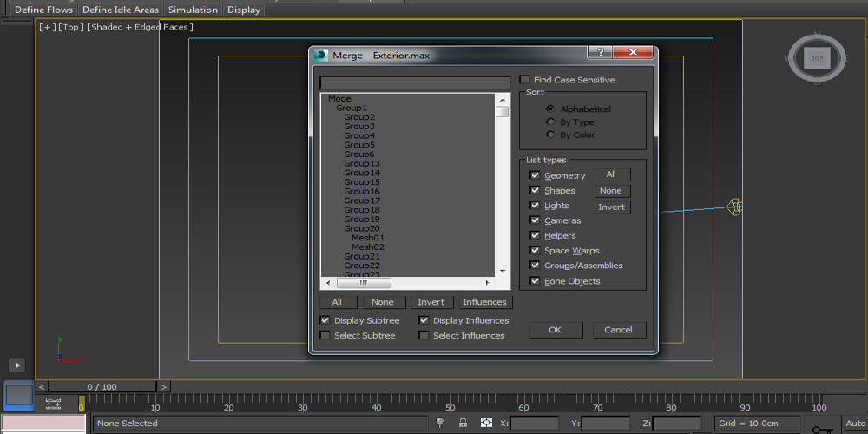Click the 0 / 100 time slider handle
This screenshot has width=868, height=434.
(x=102, y=386)
